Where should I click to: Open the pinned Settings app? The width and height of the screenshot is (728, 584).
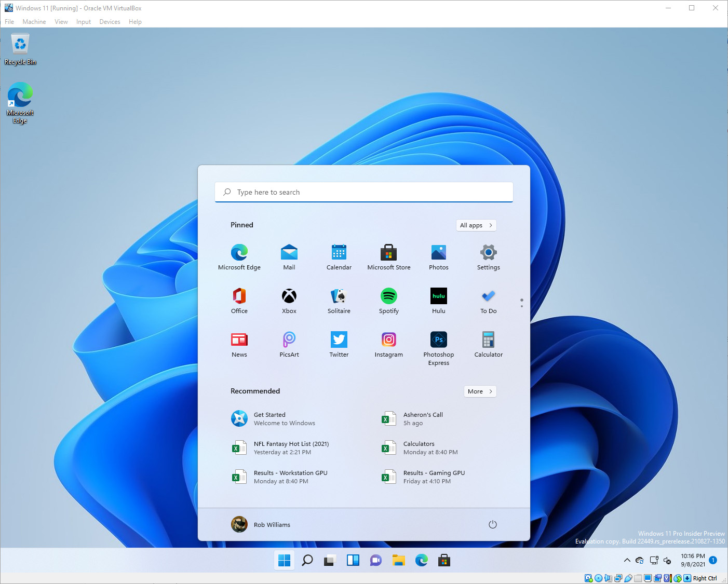(x=489, y=257)
